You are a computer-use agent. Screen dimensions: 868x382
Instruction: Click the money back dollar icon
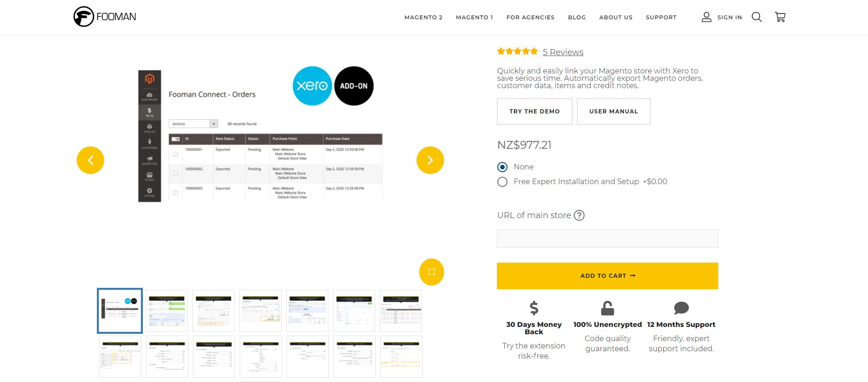(534, 308)
